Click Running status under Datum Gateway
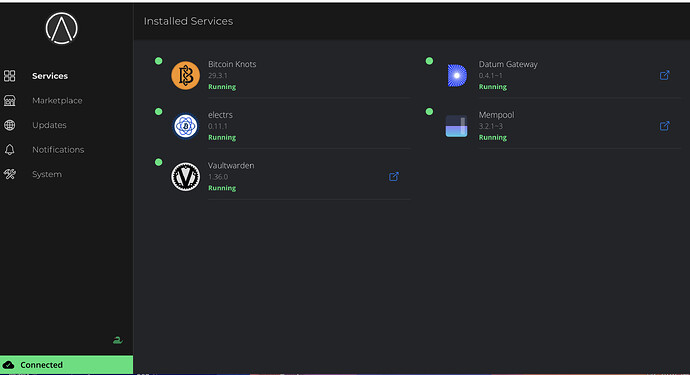Screen dimensions: 690x375 [492, 87]
